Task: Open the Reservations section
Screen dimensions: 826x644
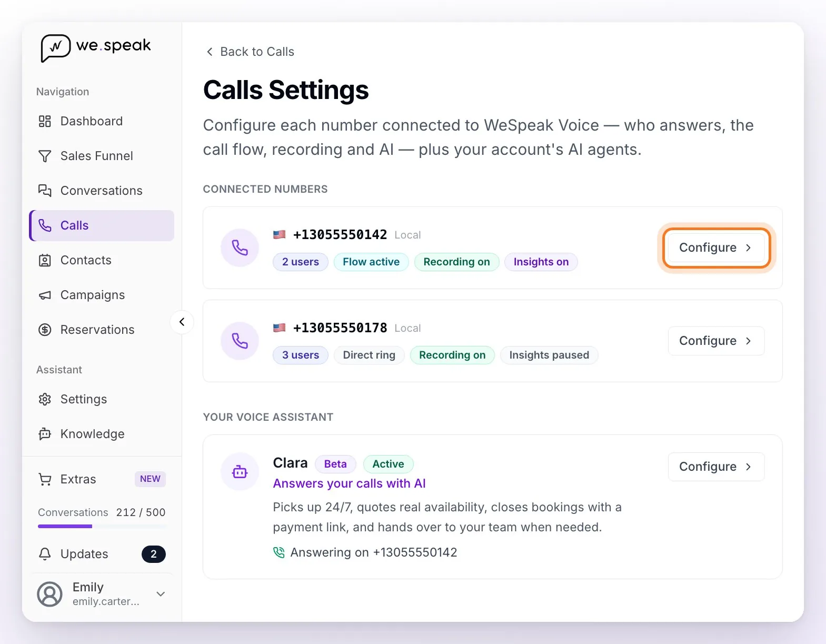Action: pos(102,330)
